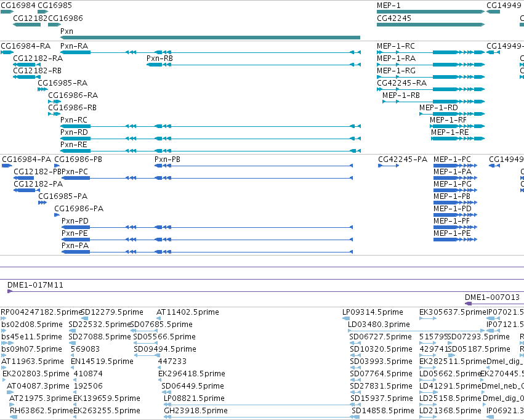Select protein label CG42245-PA
Screen dimensions: 524x420
(403, 160)
